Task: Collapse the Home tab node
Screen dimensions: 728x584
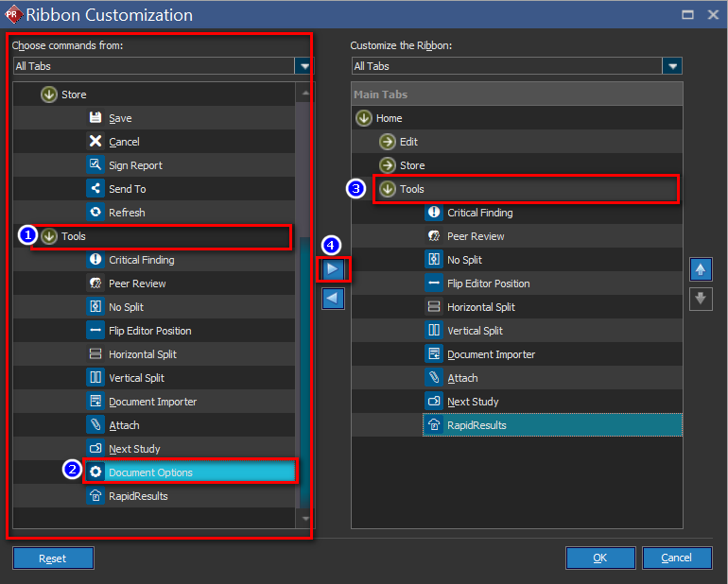Action: (364, 118)
